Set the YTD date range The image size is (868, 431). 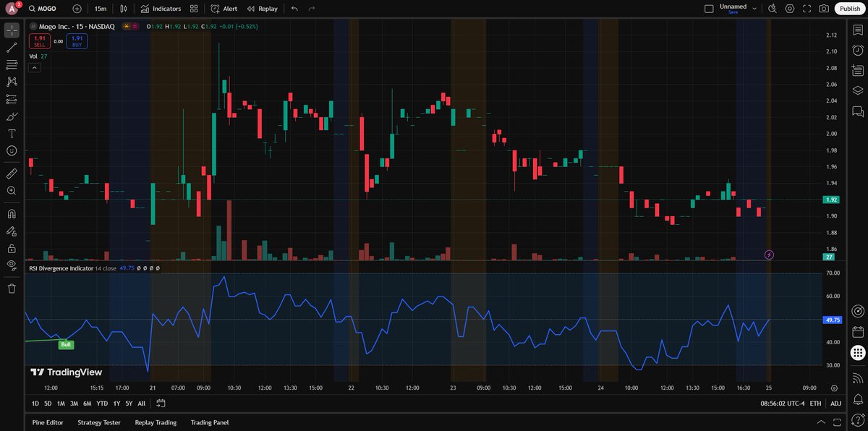pos(102,404)
